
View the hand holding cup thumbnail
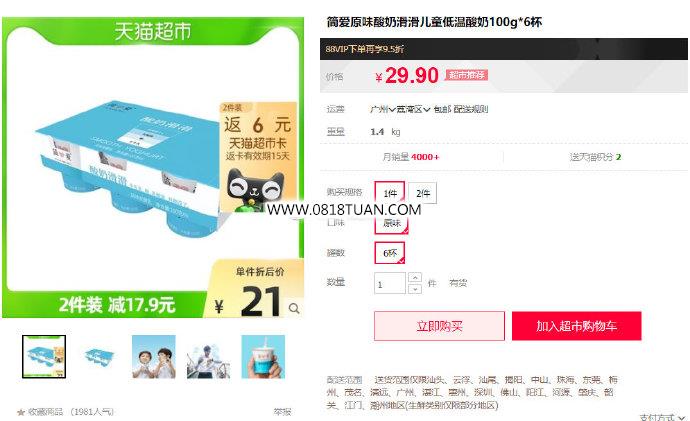click(x=263, y=357)
